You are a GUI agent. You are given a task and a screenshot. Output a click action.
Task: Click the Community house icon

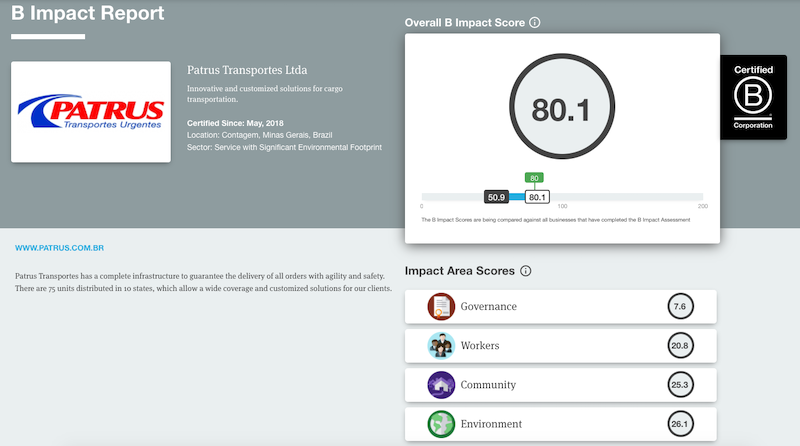click(441, 385)
